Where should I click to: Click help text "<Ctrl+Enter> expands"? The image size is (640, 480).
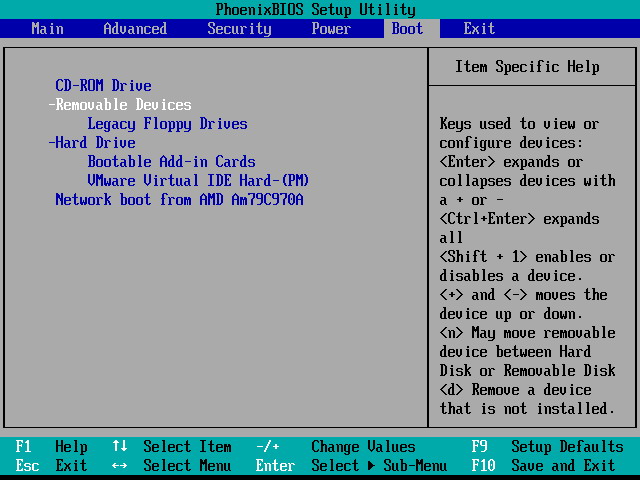pos(519,219)
